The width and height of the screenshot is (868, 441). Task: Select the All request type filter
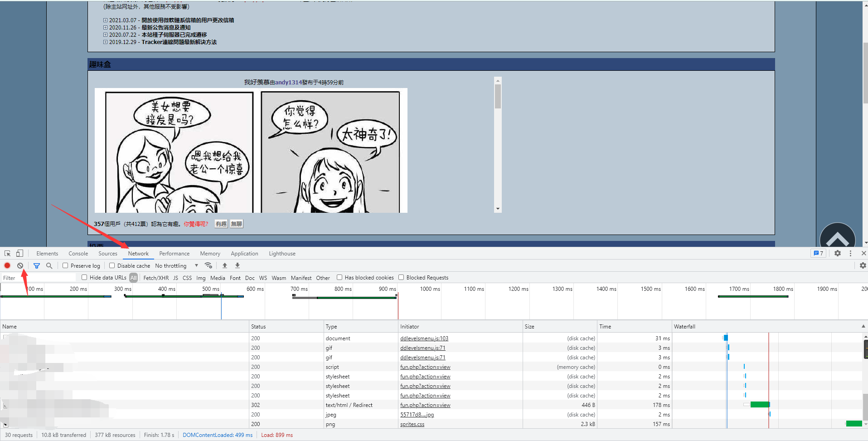point(133,278)
